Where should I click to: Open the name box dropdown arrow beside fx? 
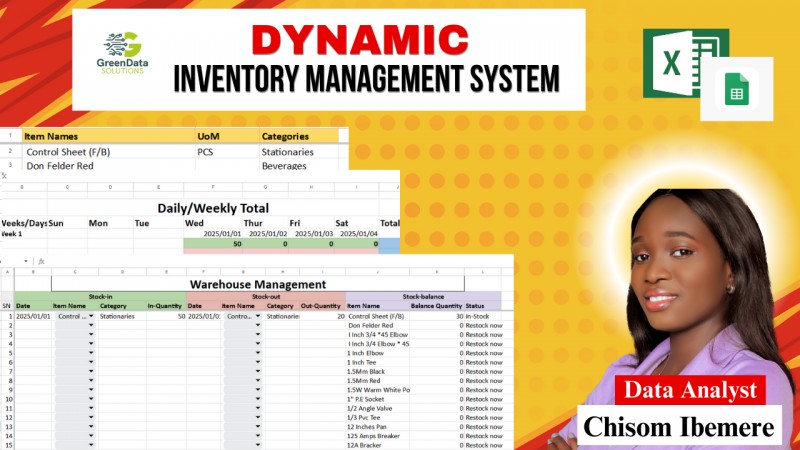(26, 261)
